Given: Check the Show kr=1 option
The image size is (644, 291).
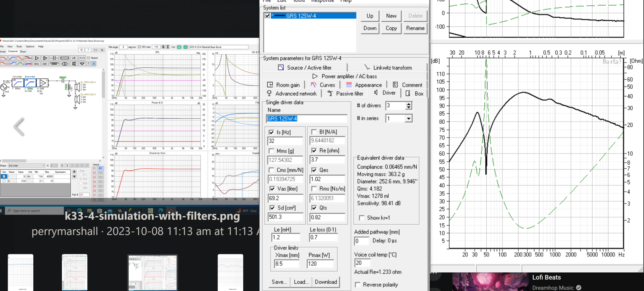Looking at the screenshot, I should coord(362,218).
